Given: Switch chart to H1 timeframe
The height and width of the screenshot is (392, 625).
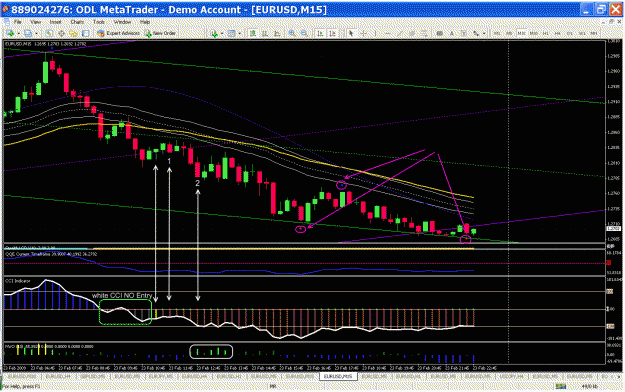Looking at the screenshot, I should 545,33.
